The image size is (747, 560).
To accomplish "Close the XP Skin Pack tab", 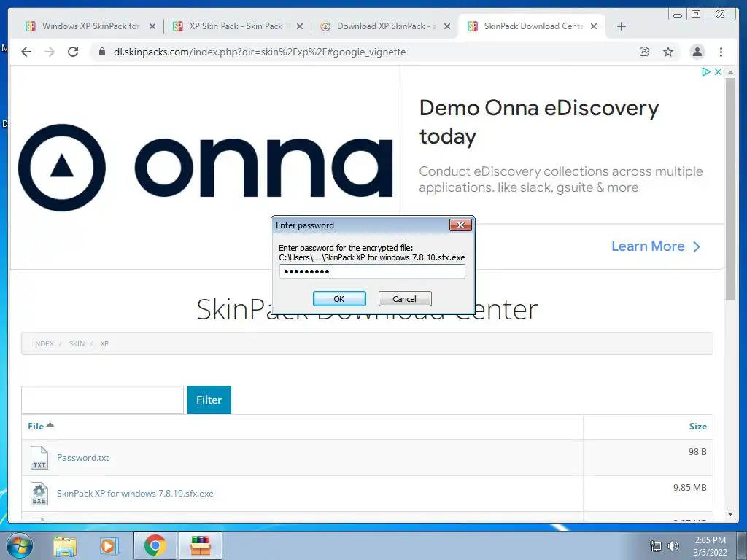I will click(x=300, y=26).
